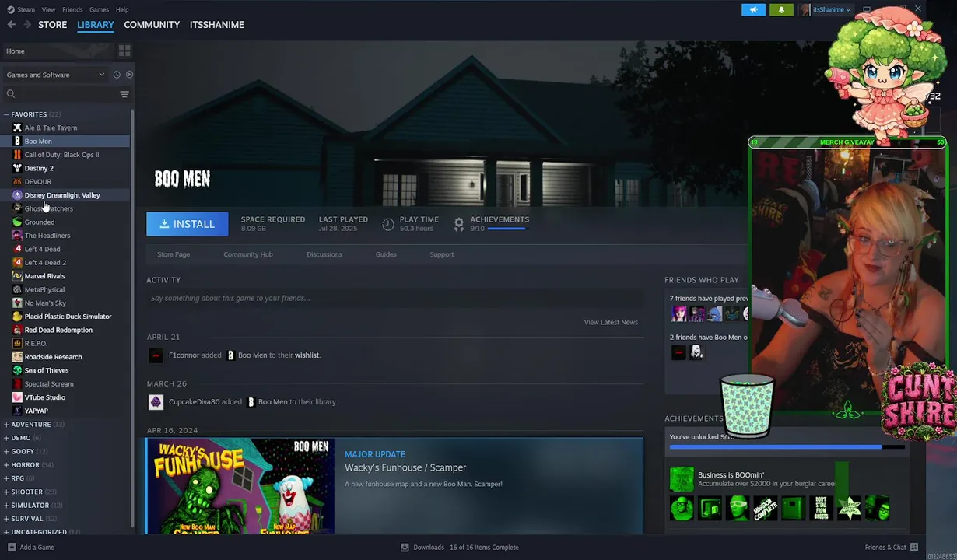
Task: Open the library grid view icon
Action: [x=124, y=51]
